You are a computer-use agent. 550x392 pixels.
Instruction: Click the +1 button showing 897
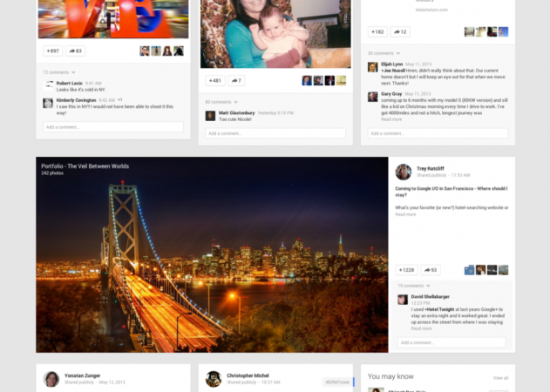51,51
